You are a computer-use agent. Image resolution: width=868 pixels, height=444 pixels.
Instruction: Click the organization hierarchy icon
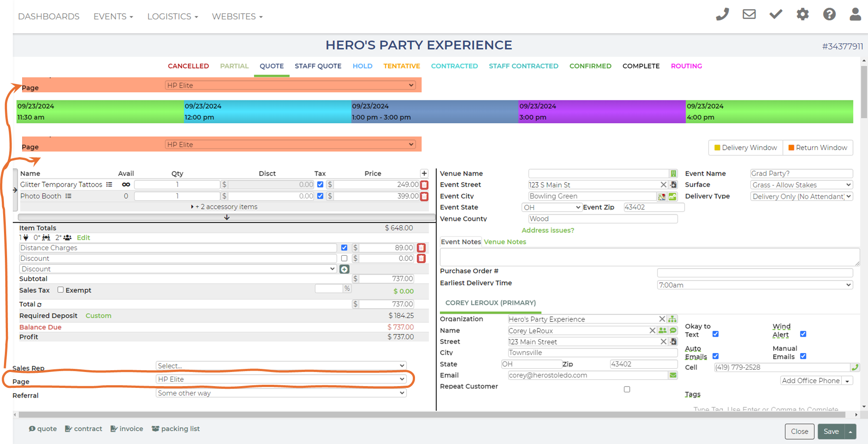(672, 319)
